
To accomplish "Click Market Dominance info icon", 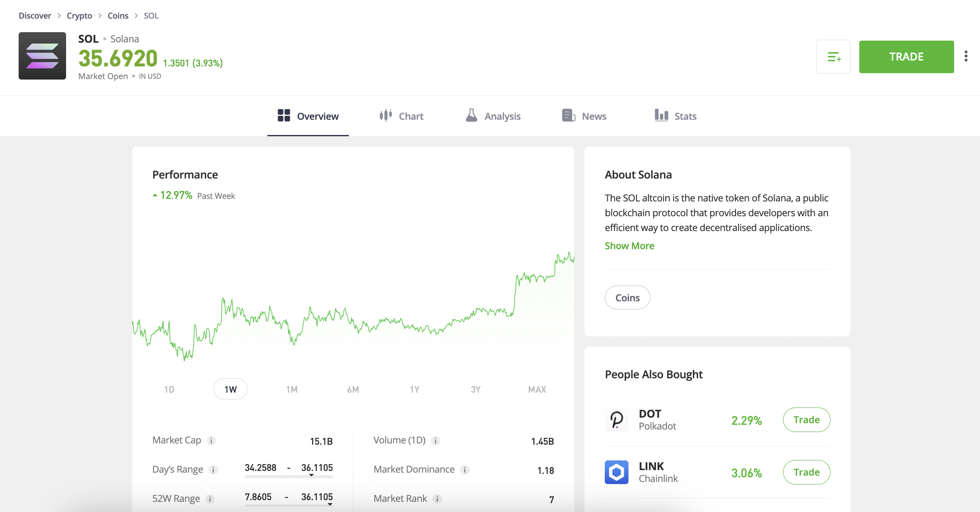I will pos(465,470).
